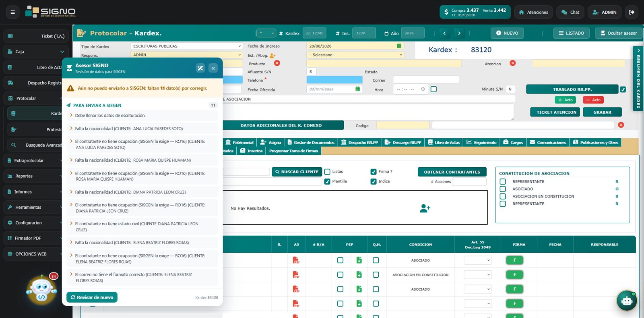Click the first PDF icon in the A5 column

tap(296, 260)
